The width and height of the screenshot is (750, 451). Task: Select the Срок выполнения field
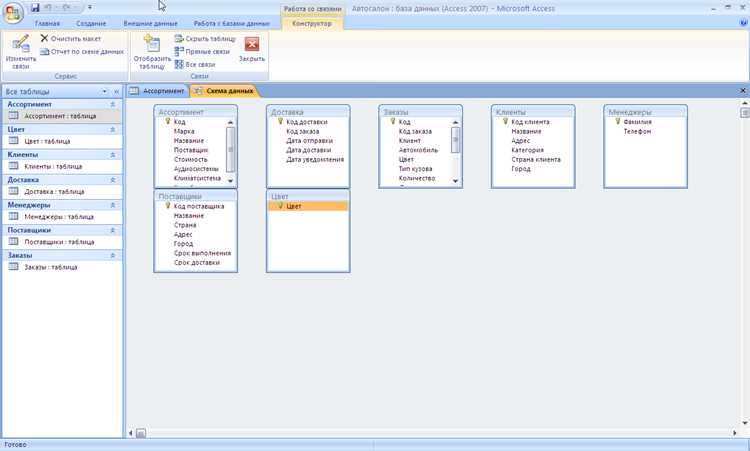coord(202,253)
